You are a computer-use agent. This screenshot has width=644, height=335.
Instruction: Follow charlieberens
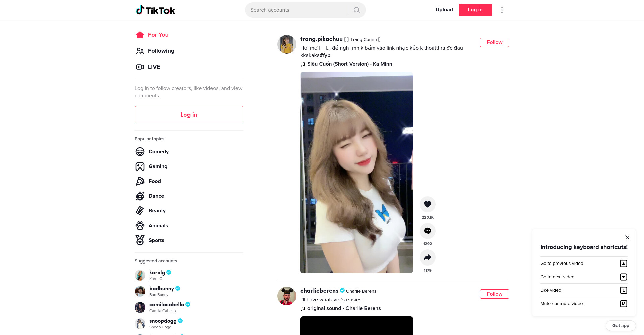point(495,294)
